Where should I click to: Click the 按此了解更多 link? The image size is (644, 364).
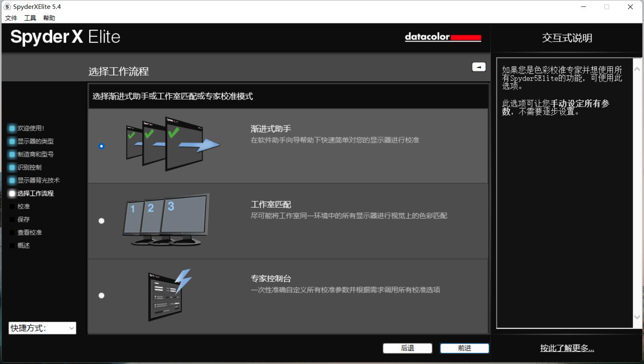(x=567, y=348)
